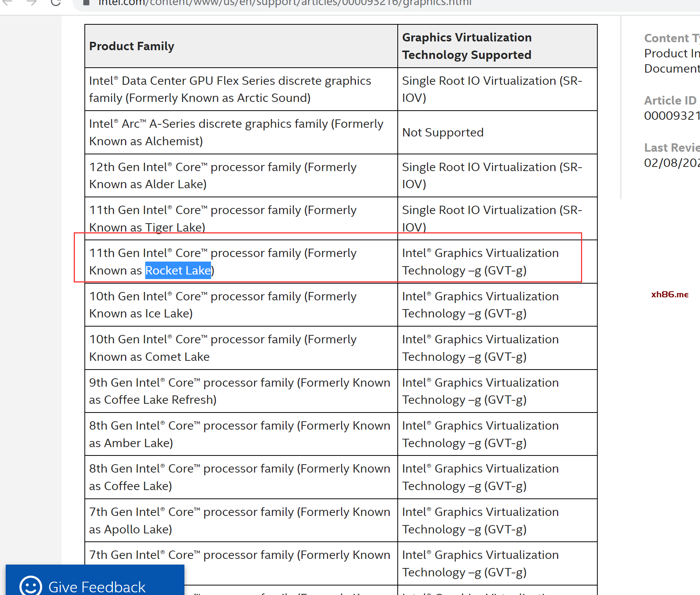Click the Not Supported cell
Viewport: 700px width, 595px height.
[497, 132]
